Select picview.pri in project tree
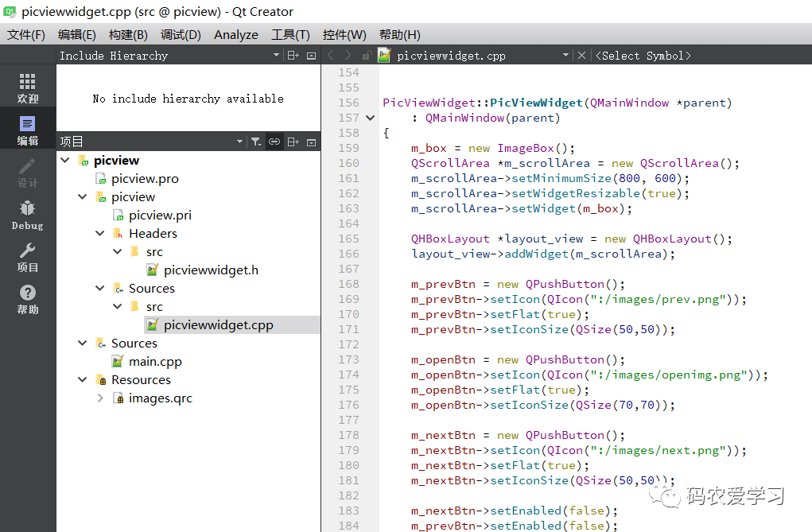The image size is (812, 532). click(160, 216)
